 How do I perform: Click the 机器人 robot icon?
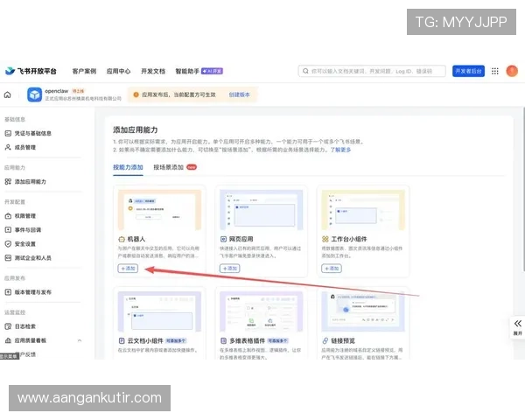pyautogui.click(x=122, y=239)
